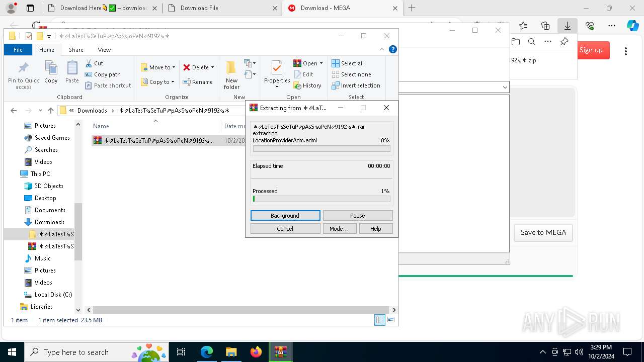Expand the Open dropdown arrow in ribbon
This screenshot has width=644, height=362.
pyautogui.click(x=321, y=63)
